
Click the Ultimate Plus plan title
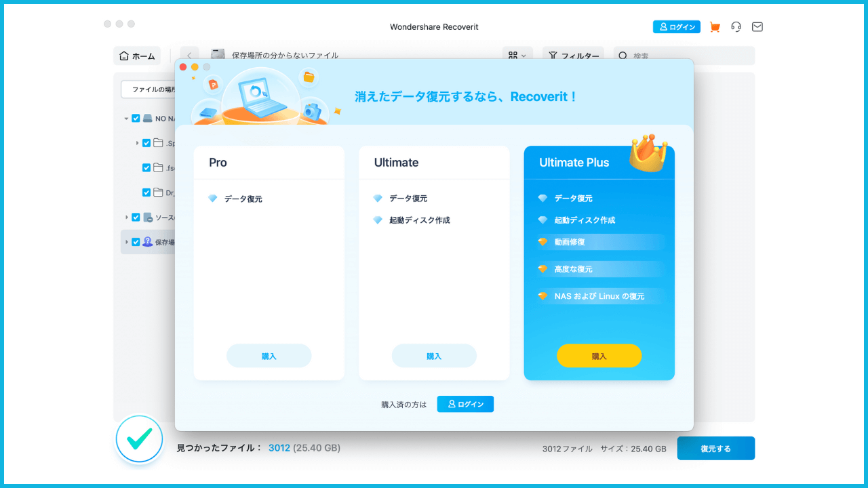574,163
